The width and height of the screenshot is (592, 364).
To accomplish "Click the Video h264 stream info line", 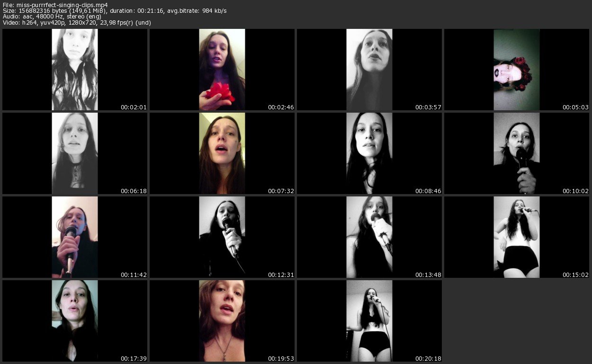I will point(77,22).
